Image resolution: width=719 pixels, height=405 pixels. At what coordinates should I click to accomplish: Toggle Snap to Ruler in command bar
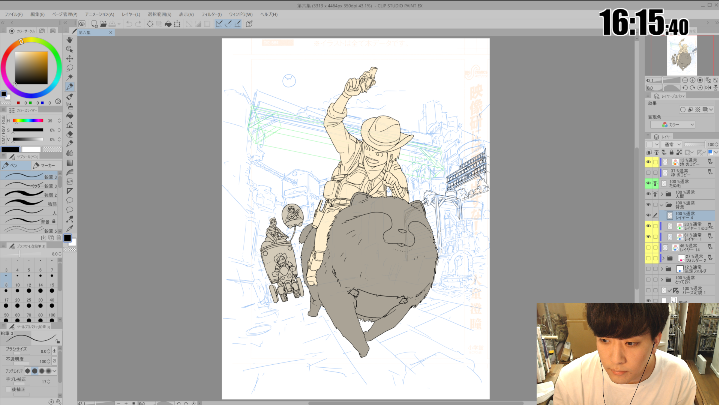click(x=219, y=23)
